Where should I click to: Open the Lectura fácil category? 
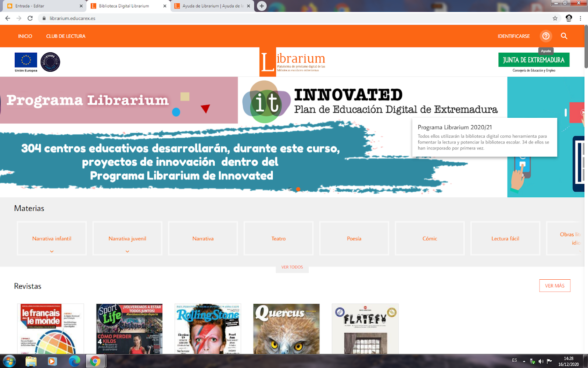click(505, 238)
